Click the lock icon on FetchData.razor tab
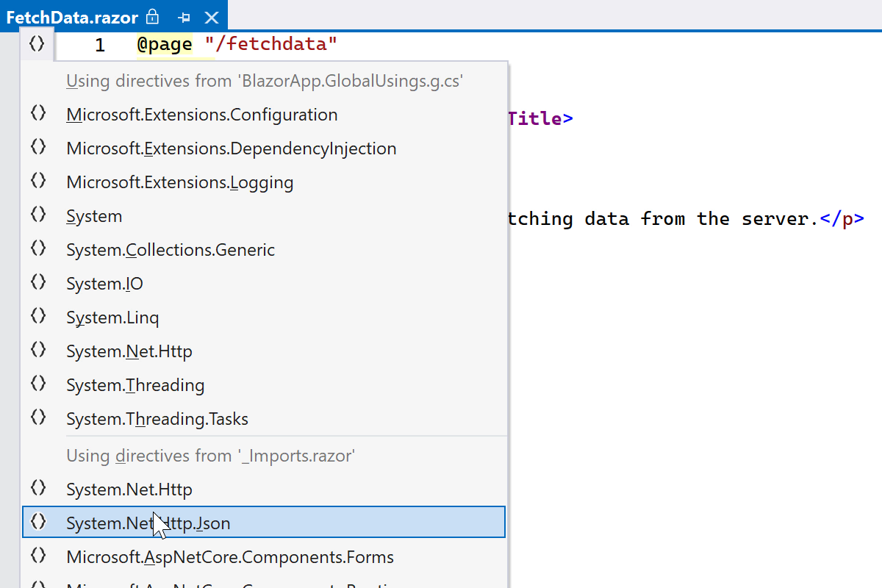The height and width of the screenshot is (588, 882). click(x=153, y=17)
